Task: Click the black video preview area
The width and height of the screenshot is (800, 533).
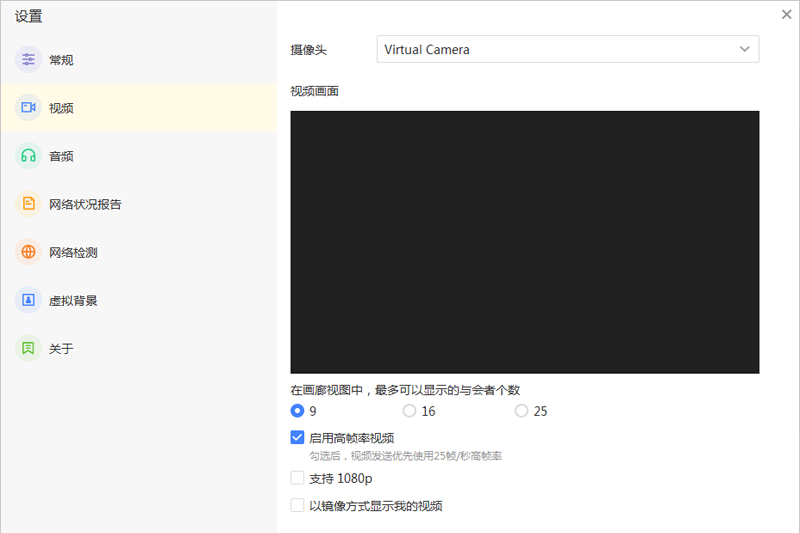Action: [524, 242]
